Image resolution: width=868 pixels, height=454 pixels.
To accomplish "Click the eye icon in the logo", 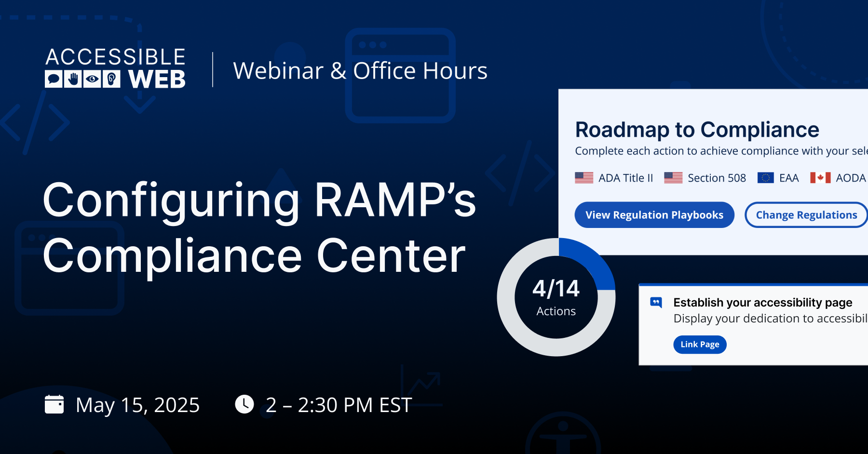I will 92,79.
